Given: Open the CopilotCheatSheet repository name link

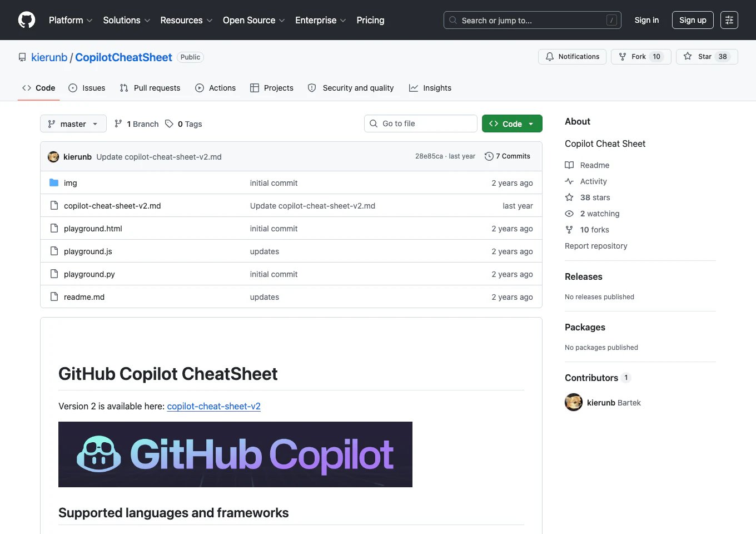Looking at the screenshot, I should [123, 57].
